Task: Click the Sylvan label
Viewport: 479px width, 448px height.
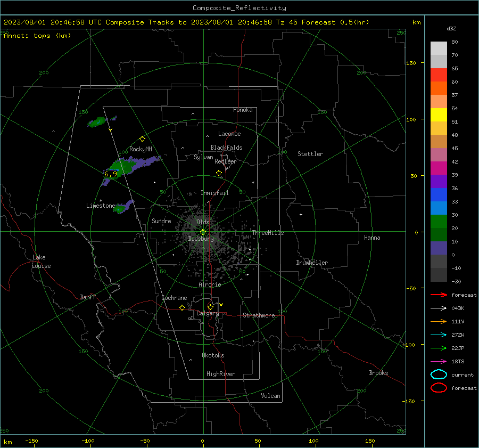Action: point(203,157)
